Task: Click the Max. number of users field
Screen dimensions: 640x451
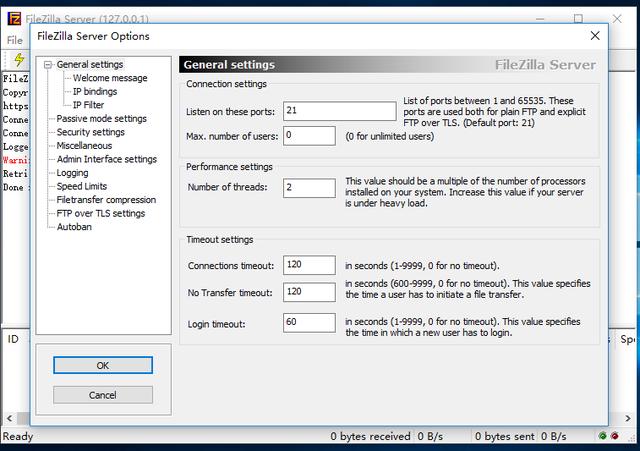Action: [x=309, y=136]
